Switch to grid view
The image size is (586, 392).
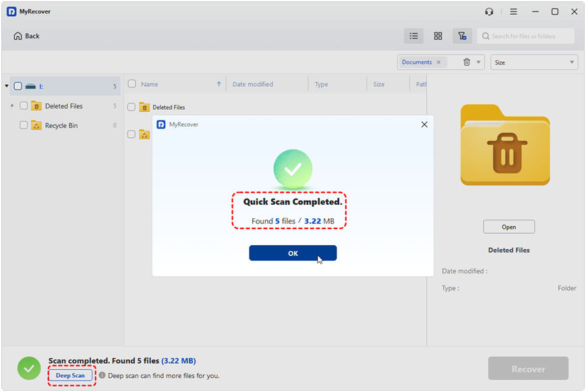pos(438,36)
